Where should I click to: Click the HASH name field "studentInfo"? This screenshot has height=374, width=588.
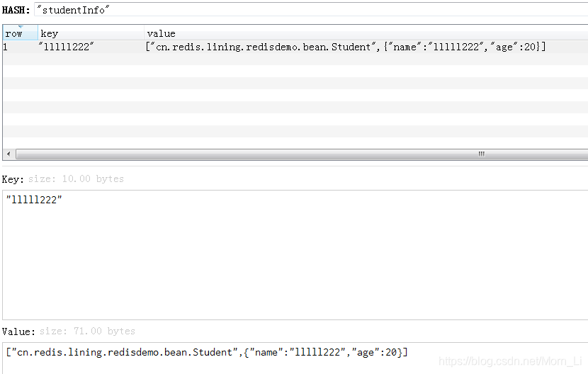(x=311, y=10)
